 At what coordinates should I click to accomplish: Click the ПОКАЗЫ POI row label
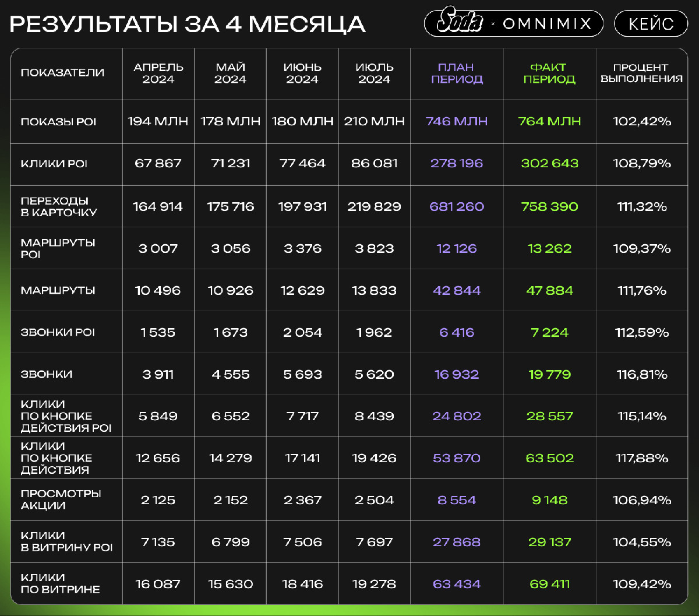(x=58, y=122)
